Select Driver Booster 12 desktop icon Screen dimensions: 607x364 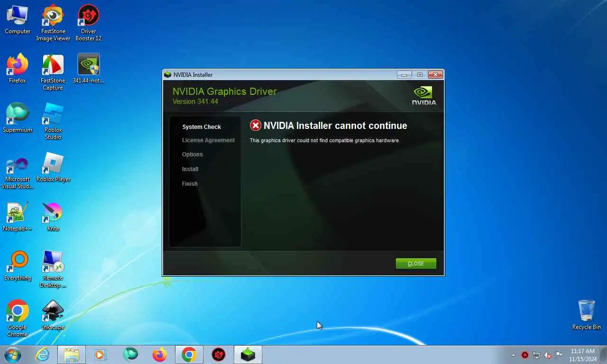(89, 23)
